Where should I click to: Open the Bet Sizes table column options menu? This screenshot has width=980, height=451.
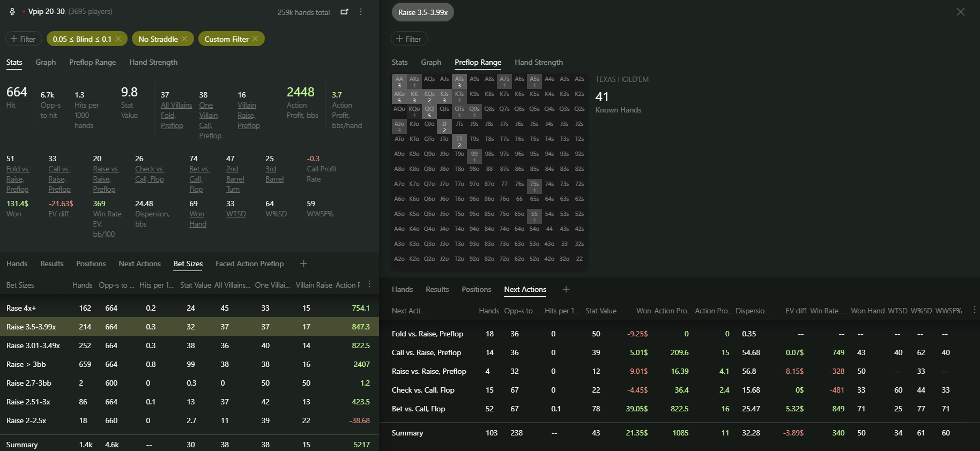point(369,284)
